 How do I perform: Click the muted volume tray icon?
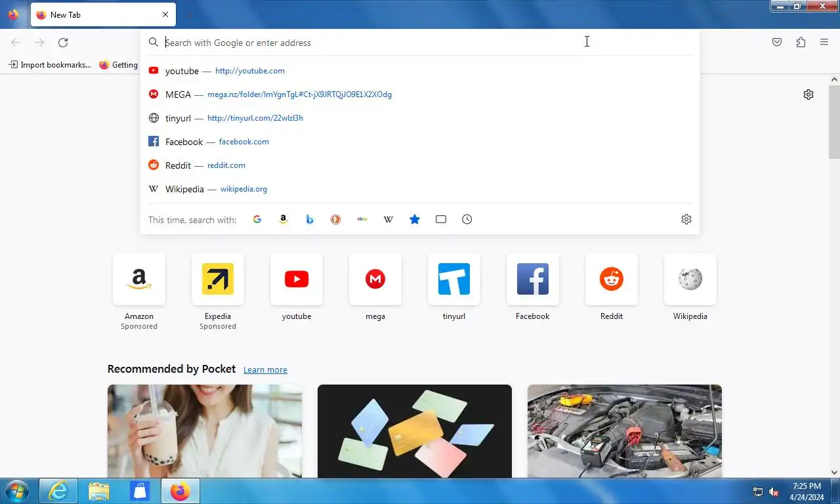click(x=774, y=492)
